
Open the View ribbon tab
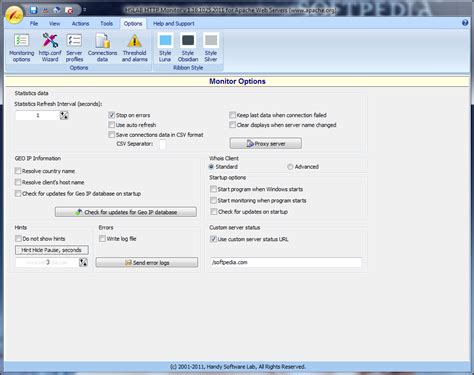click(x=54, y=24)
